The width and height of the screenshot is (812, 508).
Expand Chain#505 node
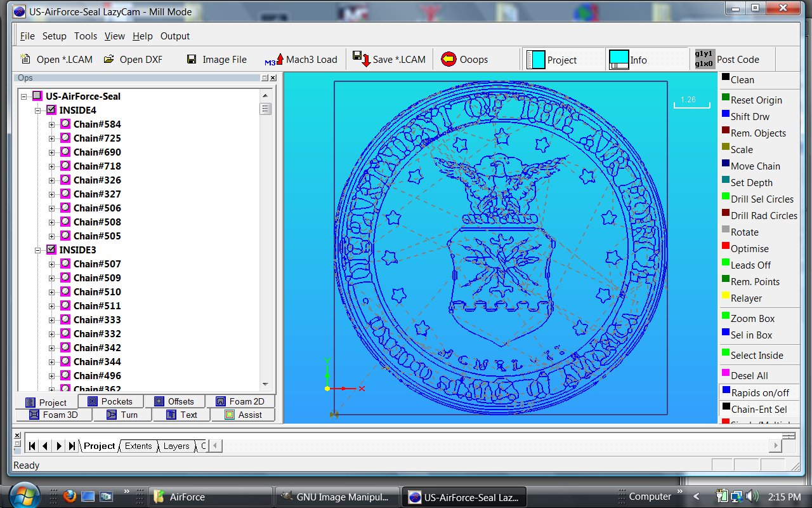click(52, 236)
